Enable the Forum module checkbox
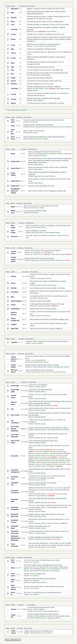Screen dimensions: 77x644 point(8,45)
